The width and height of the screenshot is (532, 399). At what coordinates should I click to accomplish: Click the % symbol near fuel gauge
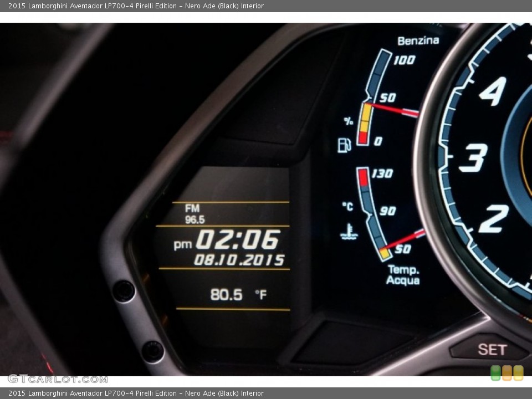coord(349,121)
